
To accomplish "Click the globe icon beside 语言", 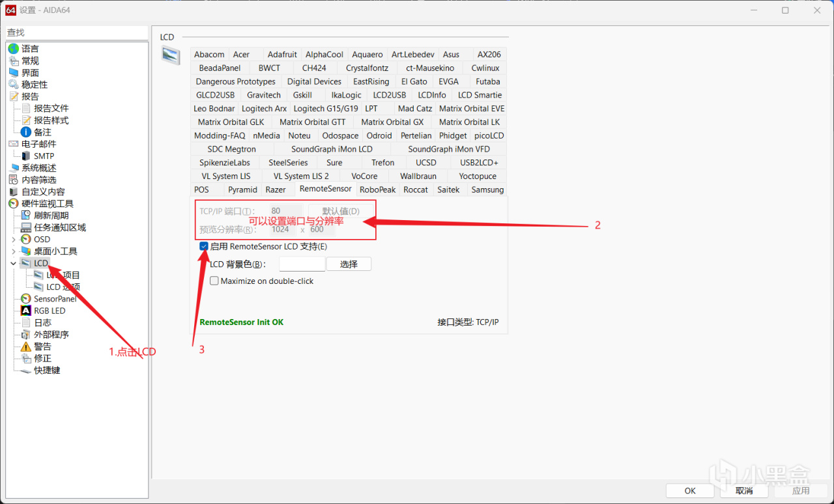I will point(14,49).
